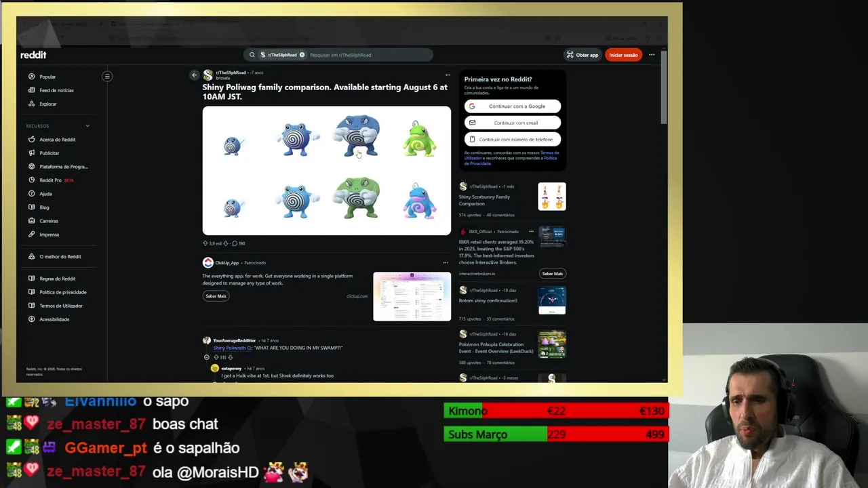Collapse the RECURSOS section chevron
Screen dimensions: 868x488
coord(87,126)
